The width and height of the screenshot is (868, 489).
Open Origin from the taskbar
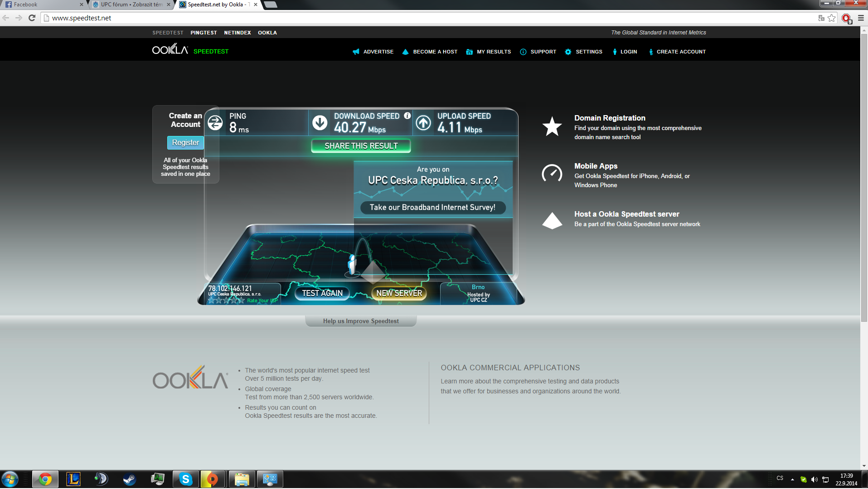pyautogui.click(x=212, y=479)
